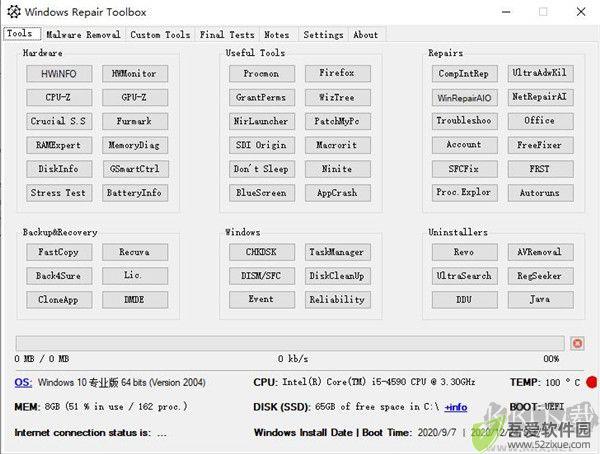The image size is (600, 454).
Task: Open the Notes tab
Action: (277, 34)
